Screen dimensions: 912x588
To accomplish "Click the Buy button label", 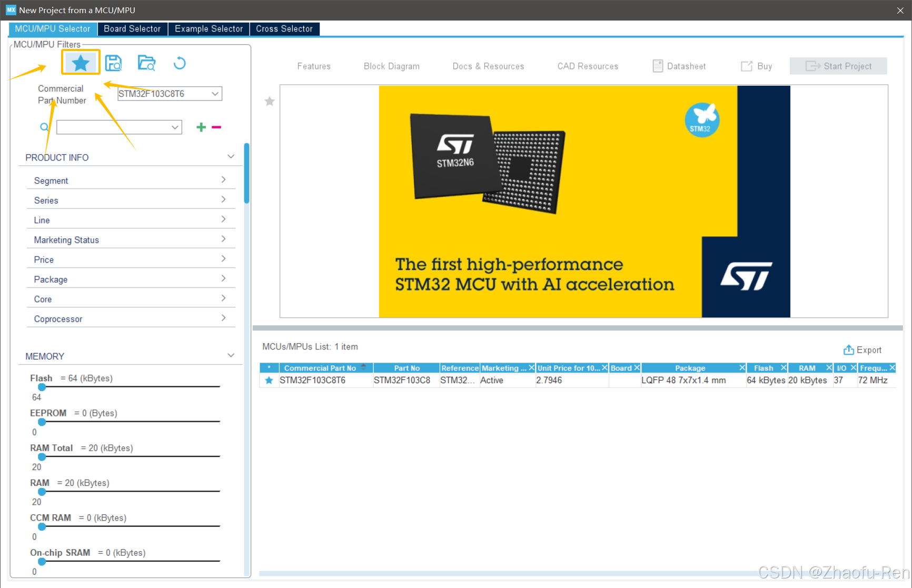I will point(765,66).
